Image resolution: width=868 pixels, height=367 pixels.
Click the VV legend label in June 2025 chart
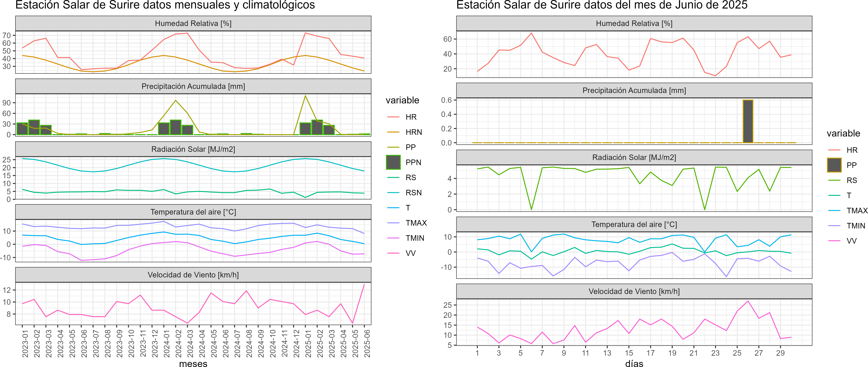pyautogui.click(x=852, y=241)
